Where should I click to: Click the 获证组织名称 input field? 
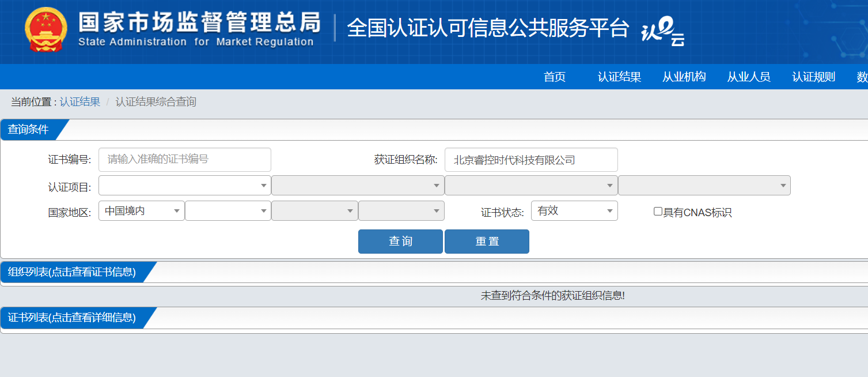tap(531, 160)
